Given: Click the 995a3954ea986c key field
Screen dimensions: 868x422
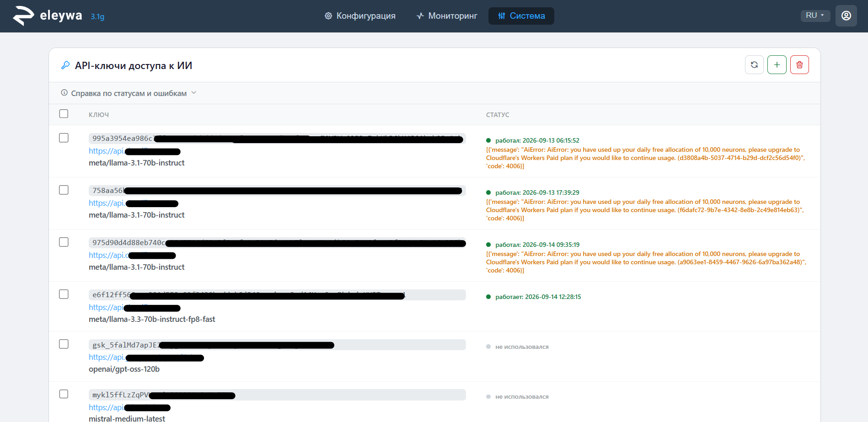Looking at the screenshot, I should click(x=277, y=139).
